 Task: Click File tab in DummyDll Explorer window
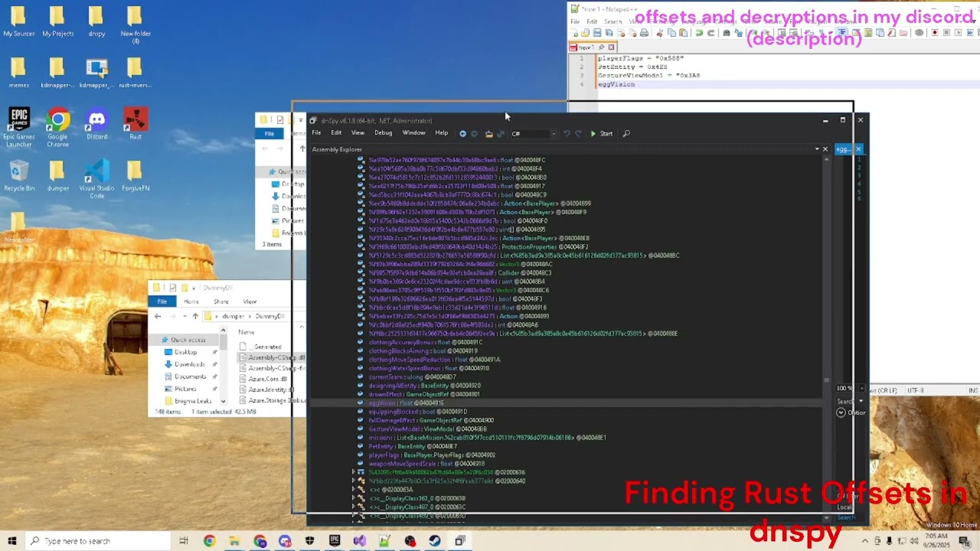point(162,302)
